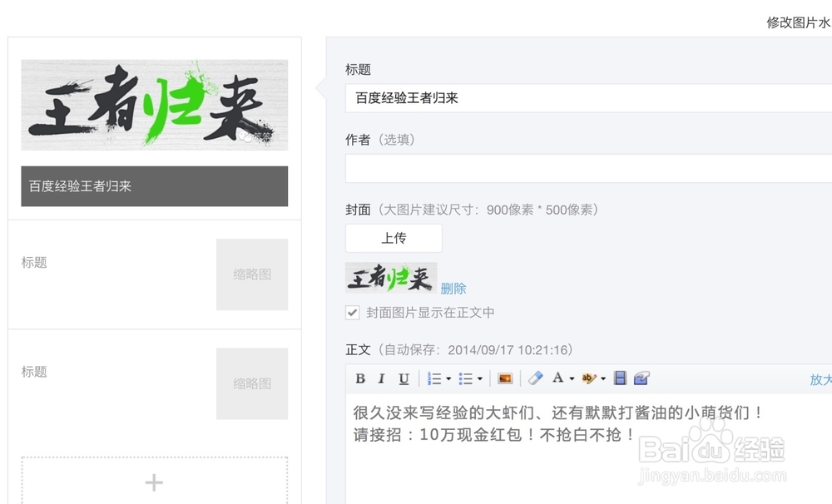Focus the 作者 author input field
The image size is (832, 504).
(588, 168)
